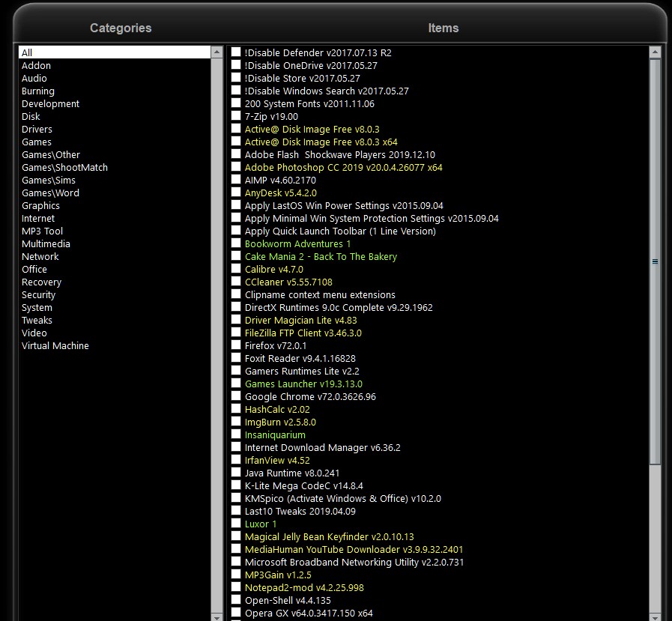Open the Tweaks category
This screenshot has width=672, height=621.
coord(37,320)
